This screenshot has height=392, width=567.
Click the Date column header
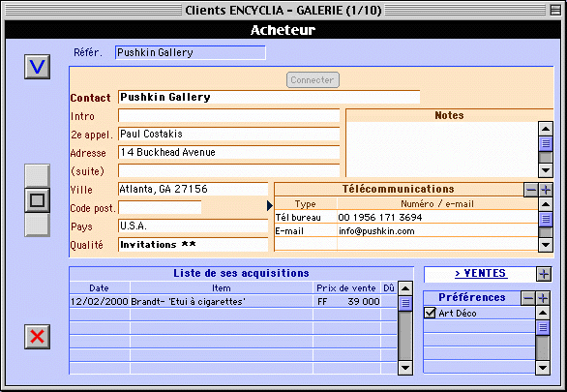[99, 288]
